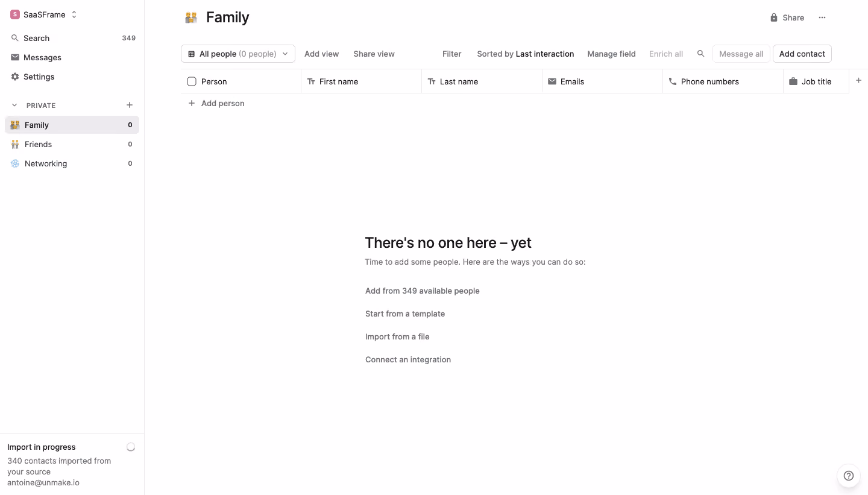Click Import from a file

pyautogui.click(x=397, y=336)
